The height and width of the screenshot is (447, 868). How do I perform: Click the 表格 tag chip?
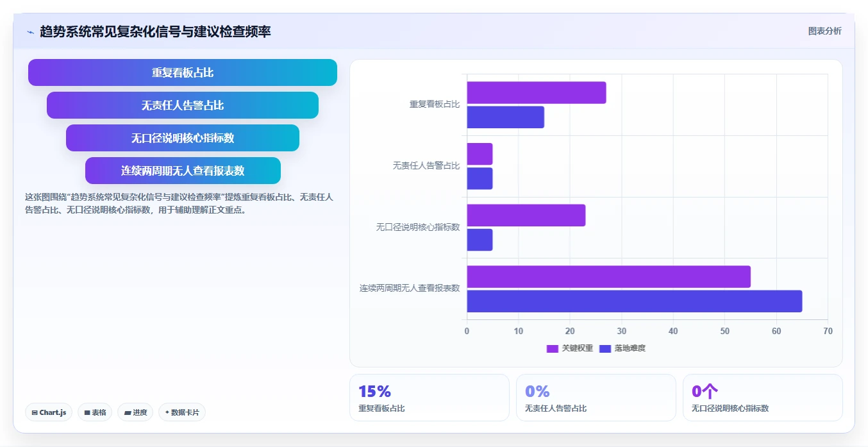pos(95,412)
